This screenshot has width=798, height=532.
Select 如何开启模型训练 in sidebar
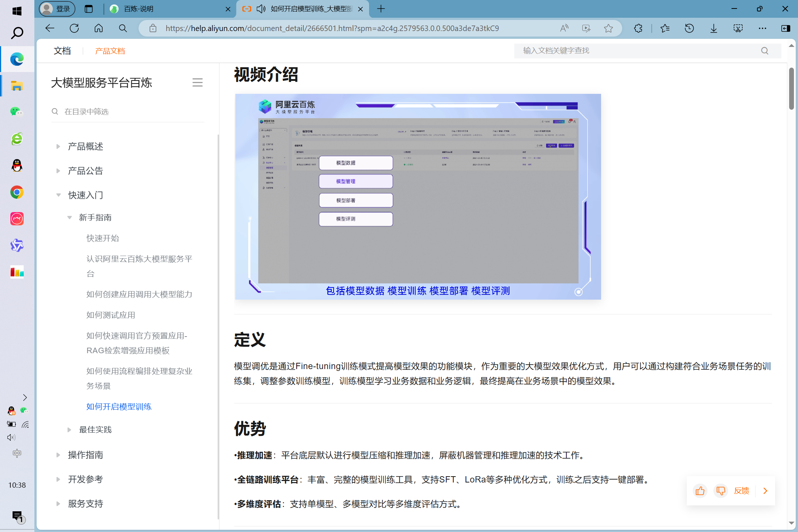[119, 407]
